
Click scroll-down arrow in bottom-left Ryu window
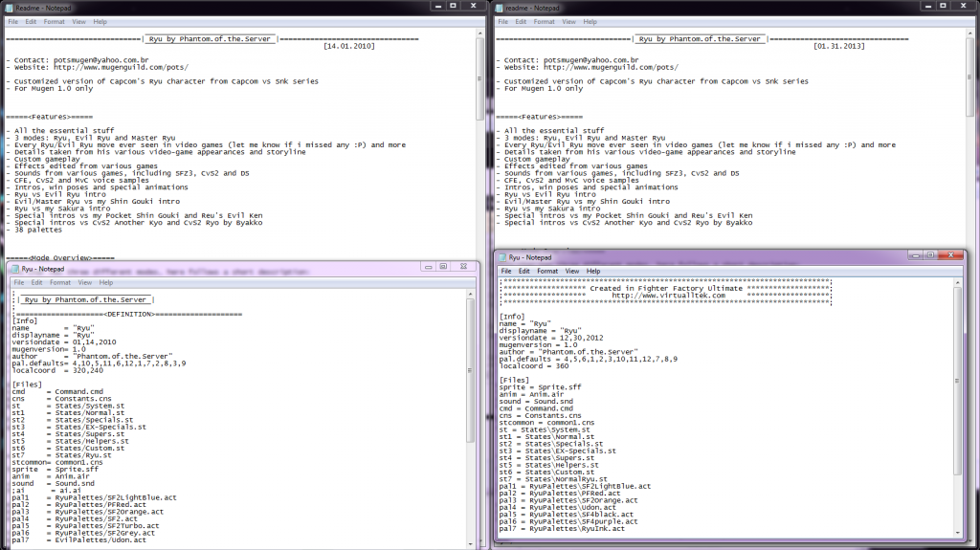pos(471,544)
